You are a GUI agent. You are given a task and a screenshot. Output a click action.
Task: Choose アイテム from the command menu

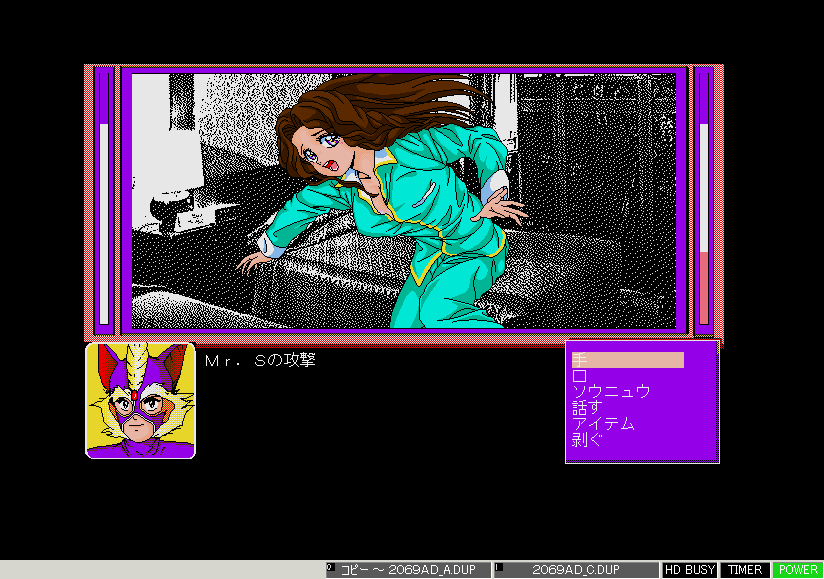tap(603, 424)
